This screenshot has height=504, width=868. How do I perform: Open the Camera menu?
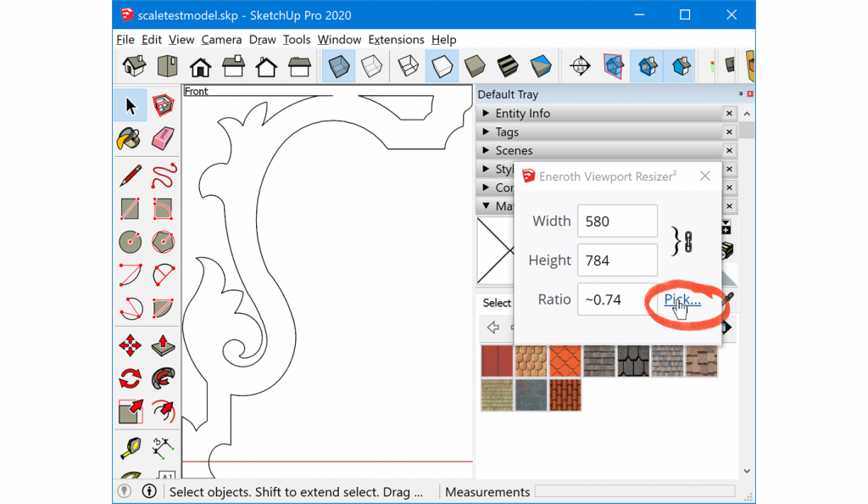(x=221, y=40)
